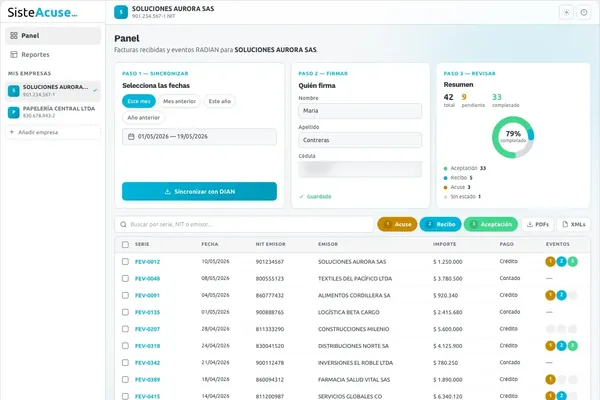Click the Acuse legend color dot
The width and height of the screenshot is (600, 400).
click(x=445, y=188)
